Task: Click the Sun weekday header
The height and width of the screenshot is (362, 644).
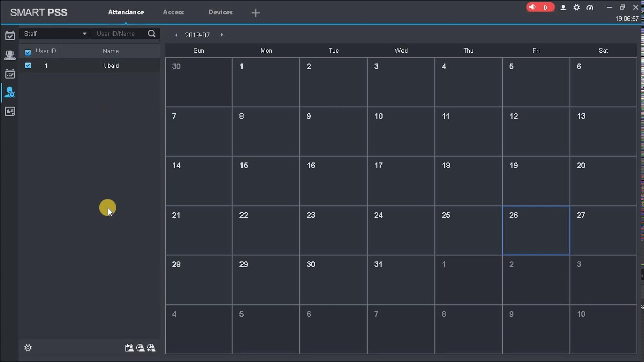Action: [199, 51]
